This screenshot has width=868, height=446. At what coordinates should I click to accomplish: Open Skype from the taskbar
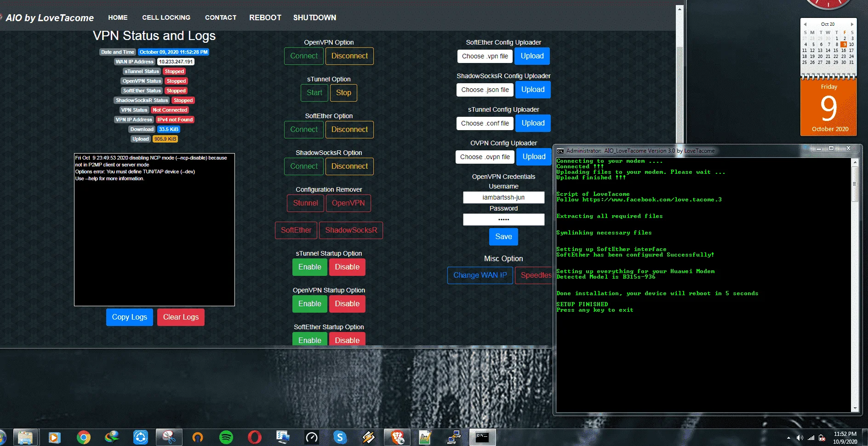(340, 437)
